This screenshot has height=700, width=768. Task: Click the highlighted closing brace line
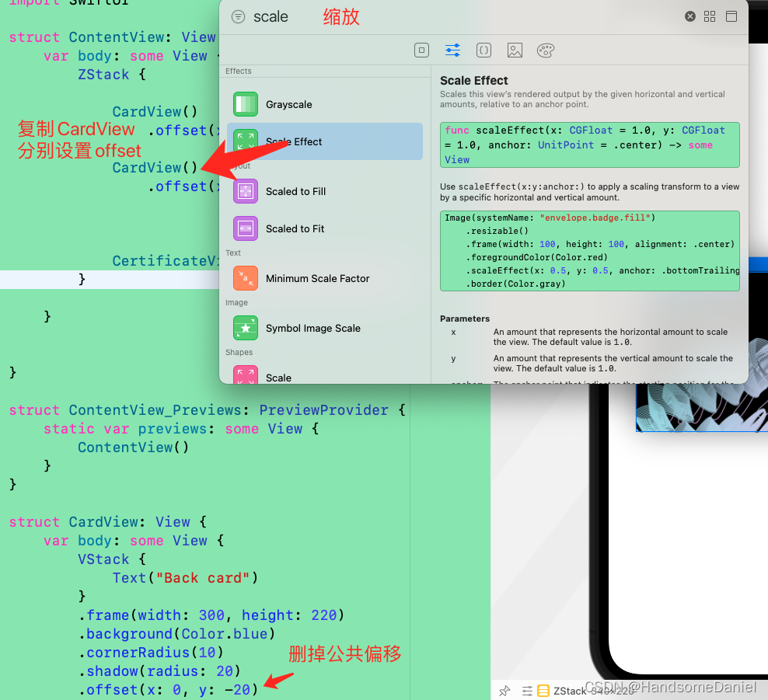pos(110,280)
